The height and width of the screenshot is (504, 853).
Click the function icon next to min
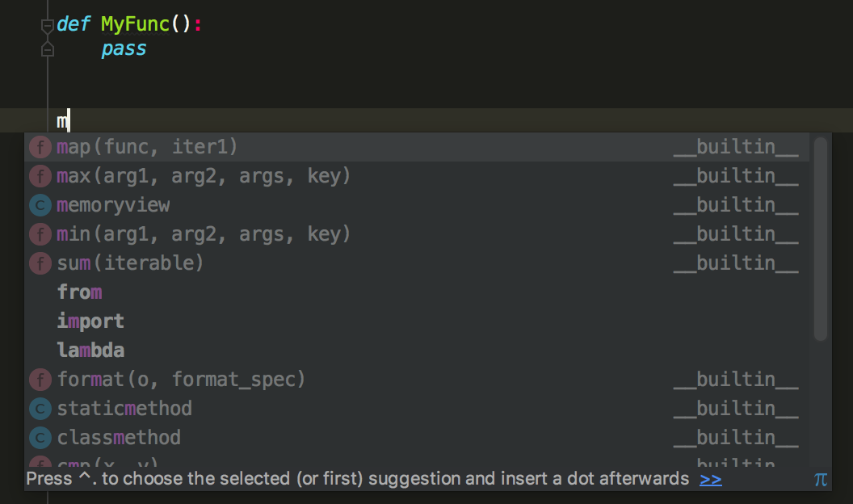(x=40, y=234)
